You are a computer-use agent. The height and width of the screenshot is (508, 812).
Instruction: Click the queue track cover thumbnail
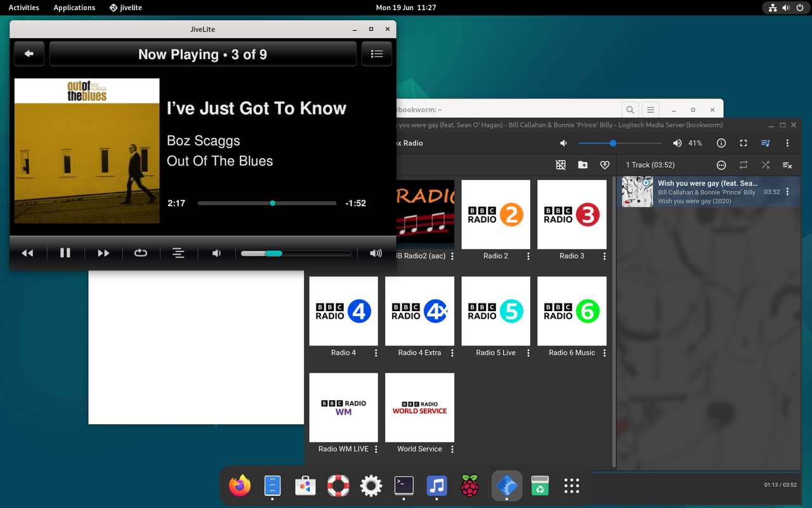coord(637,192)
